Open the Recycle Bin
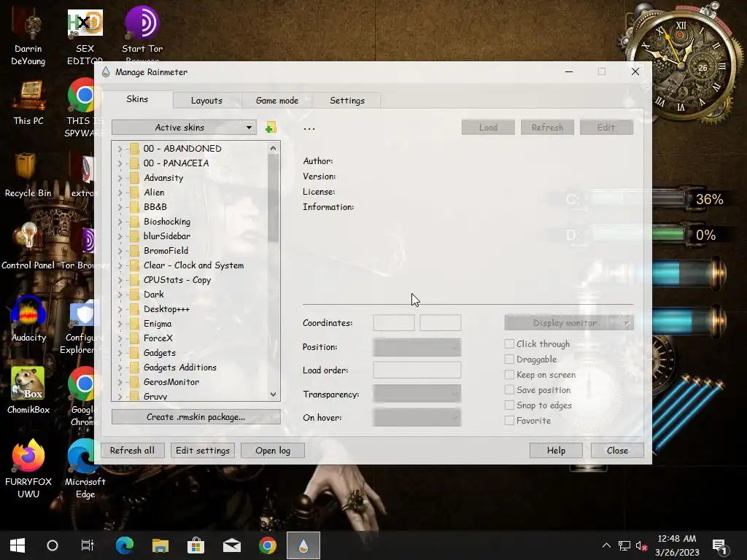Viewport: 747px width, 560px height. click(x=28, y=175)
